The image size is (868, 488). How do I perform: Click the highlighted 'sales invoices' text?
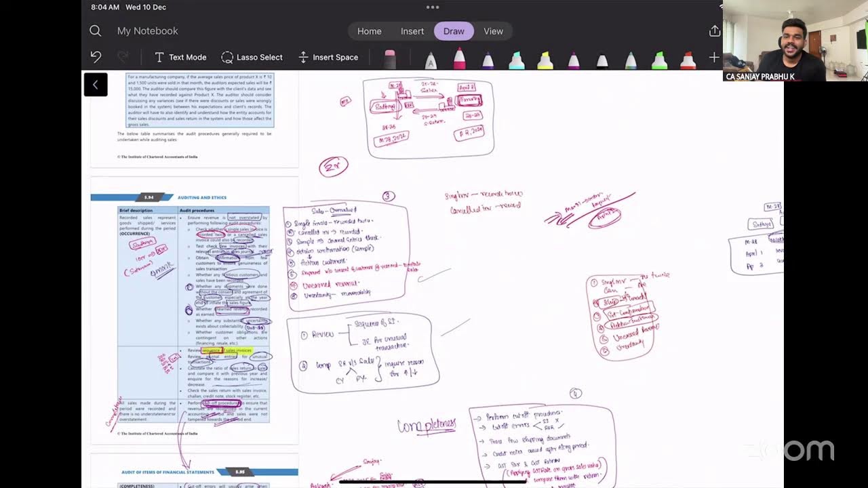[x=238, y=350]
